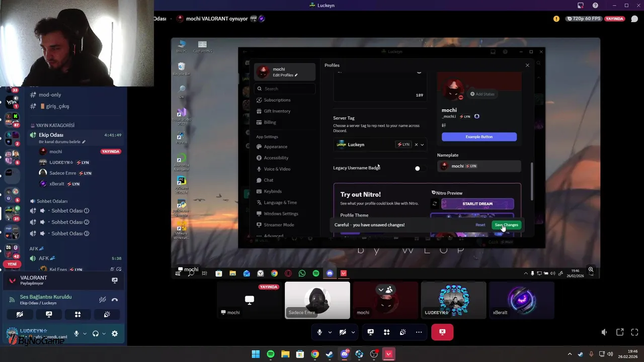Edit Ekip Odası channel status pencil

point(84,142)
